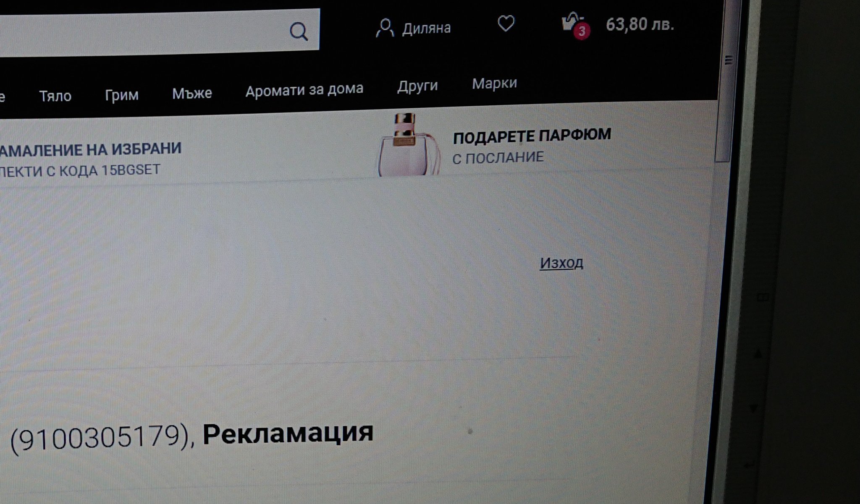The height and width of the screenshot is (504, 860).
Task: Open the Грим menu category
Action: [x=121, y=95]
